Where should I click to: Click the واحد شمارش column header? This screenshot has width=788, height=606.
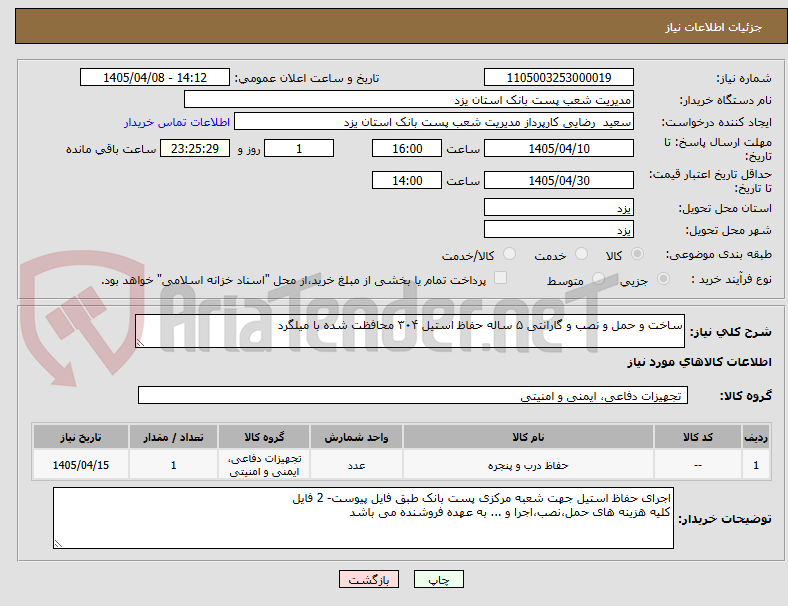tap(356, 437)
